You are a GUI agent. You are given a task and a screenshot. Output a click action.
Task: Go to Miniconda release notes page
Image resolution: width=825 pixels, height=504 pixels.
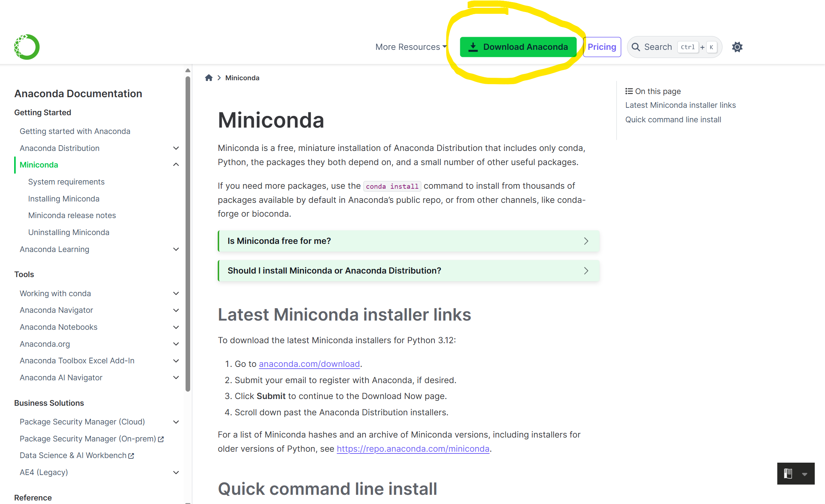72,215
